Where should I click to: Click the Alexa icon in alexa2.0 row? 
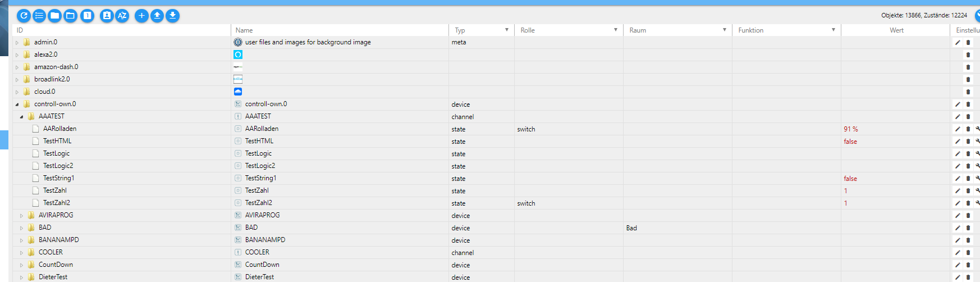pyautogui.click(x=238, y=54)
